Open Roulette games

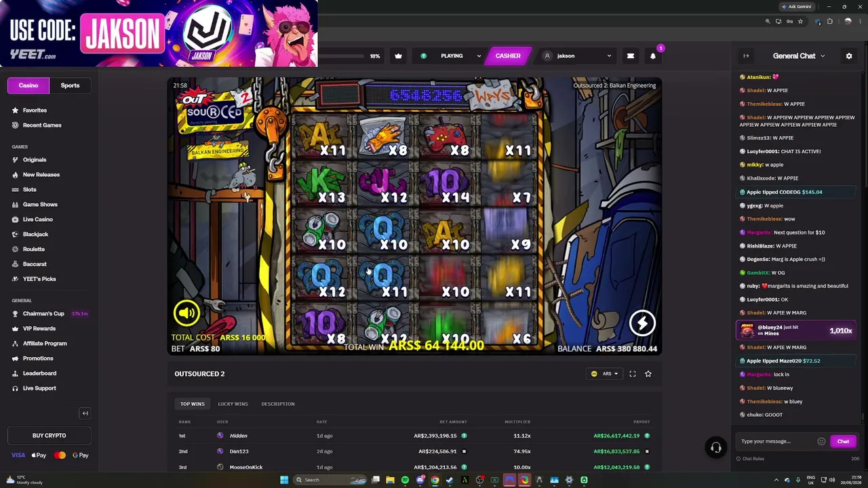coord(34,249)
